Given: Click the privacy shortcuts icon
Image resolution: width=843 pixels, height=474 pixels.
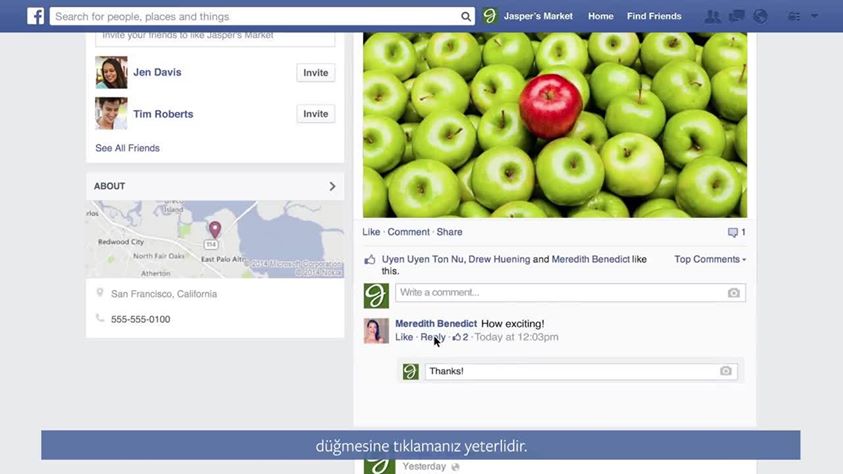Looking at the screenshot, I should tap(794, 17).
